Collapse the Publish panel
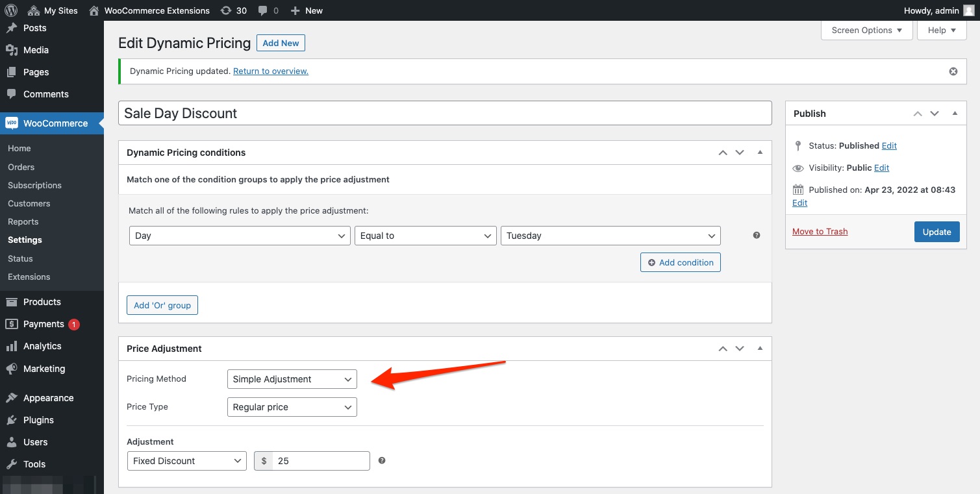980x494 pixels. pyautogui.click(x=955, y=114)
